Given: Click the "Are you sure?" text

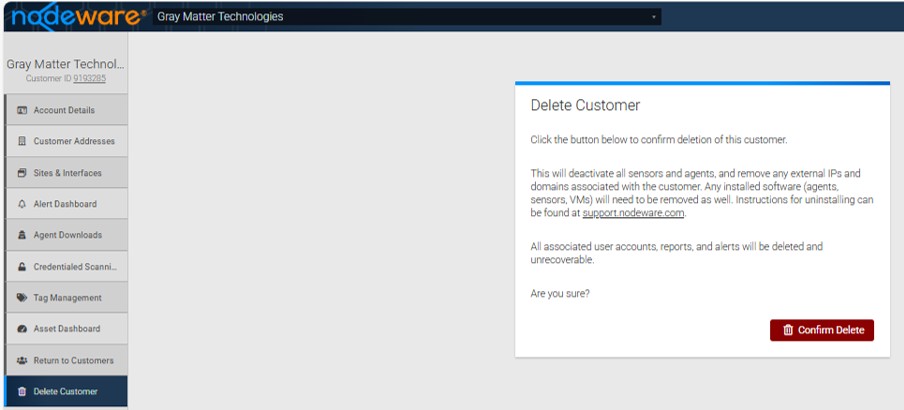Looking at the screenshot, I should click(x=560, y=294).
